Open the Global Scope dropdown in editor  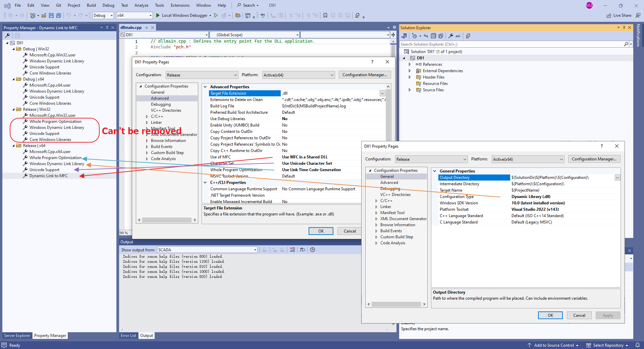pos(255,35)
